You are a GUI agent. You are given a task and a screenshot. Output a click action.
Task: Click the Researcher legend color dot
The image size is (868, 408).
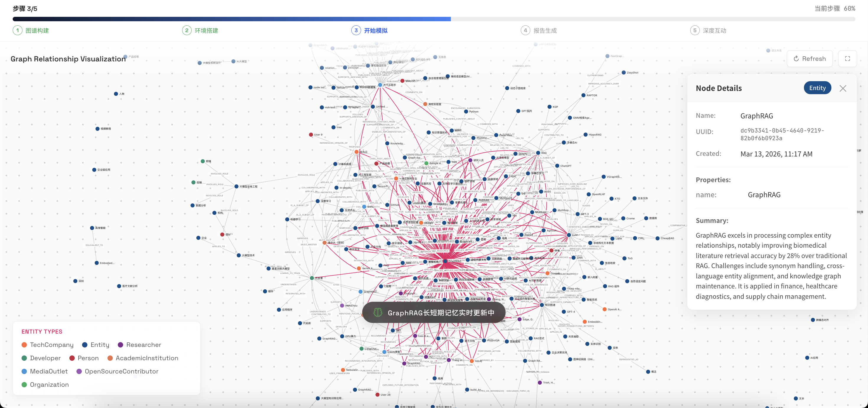click(x=121, y=345)
